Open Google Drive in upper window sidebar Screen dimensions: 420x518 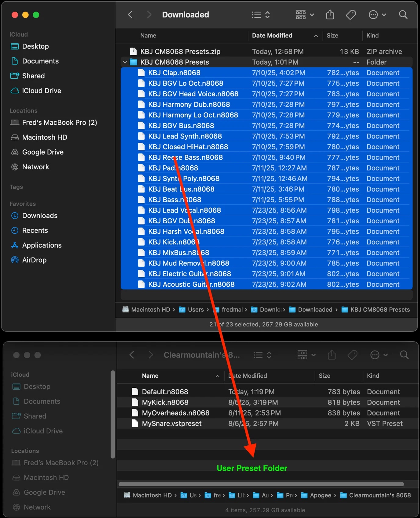tap(37, 152)
